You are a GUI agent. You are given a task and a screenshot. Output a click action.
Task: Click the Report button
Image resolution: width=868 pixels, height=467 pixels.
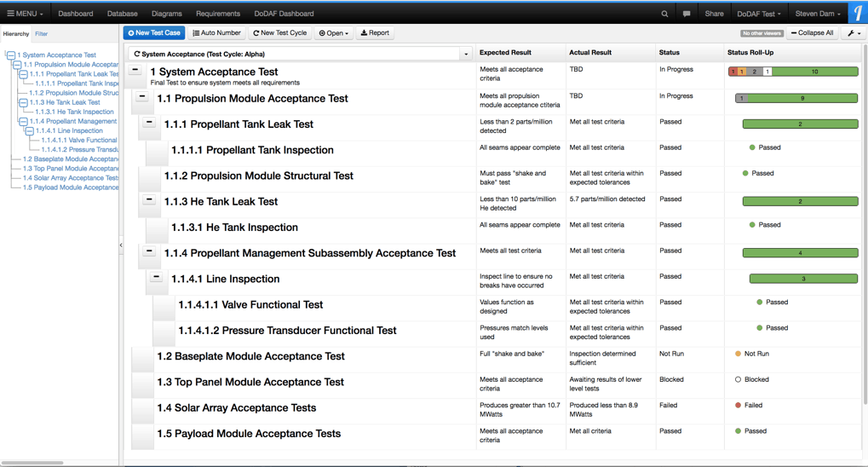click(375, 33)
